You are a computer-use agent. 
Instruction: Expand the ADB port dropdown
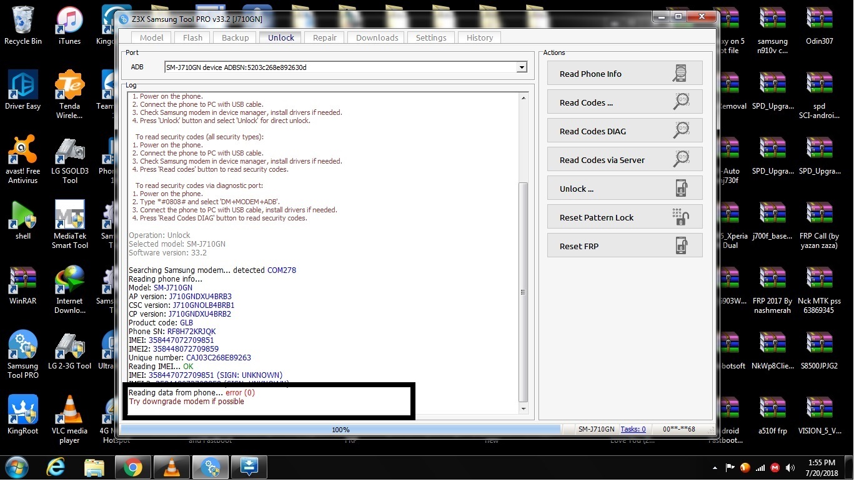coord(522,67)
